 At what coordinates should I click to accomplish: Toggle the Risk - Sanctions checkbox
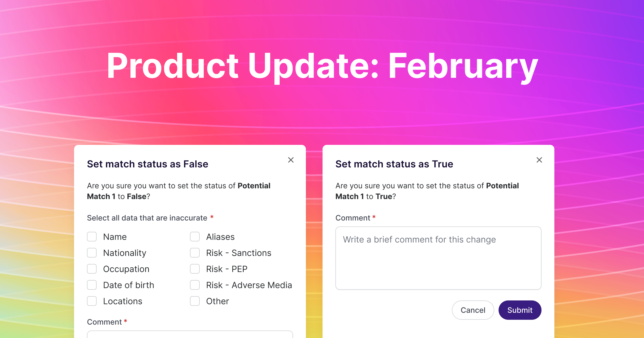[195, 253]
